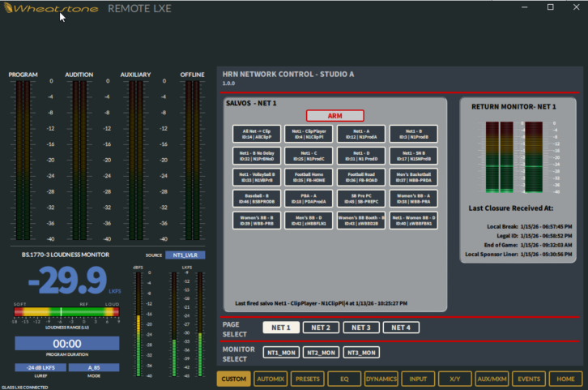Click the loudness range color bar
Screen dimensions: 588x390
pyautogui.click(x=66, y=311)
